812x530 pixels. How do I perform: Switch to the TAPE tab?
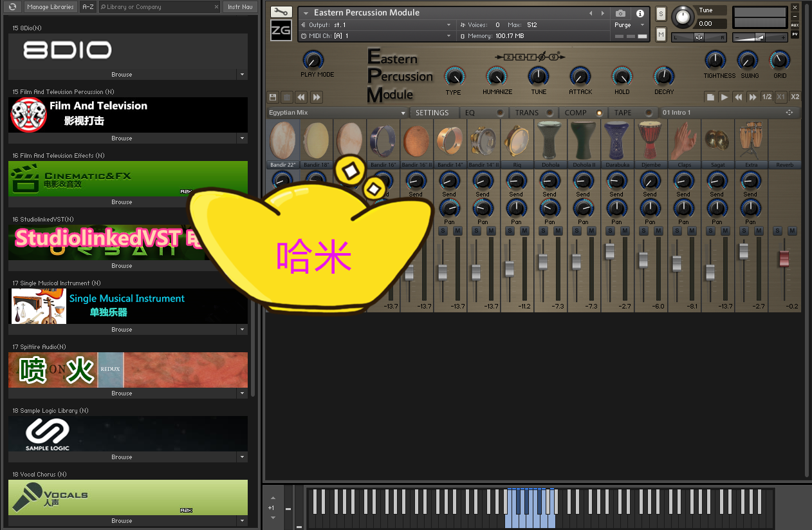(623, 113)
